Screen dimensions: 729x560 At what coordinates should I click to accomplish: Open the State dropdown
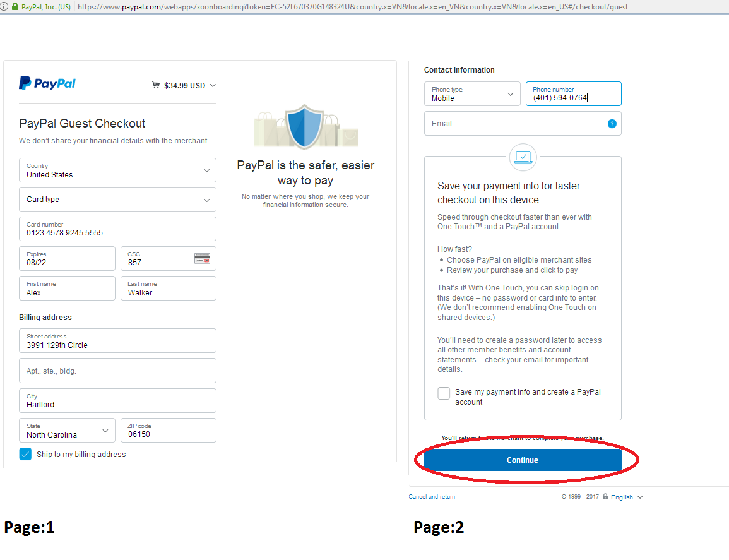[x=67, y=430]
